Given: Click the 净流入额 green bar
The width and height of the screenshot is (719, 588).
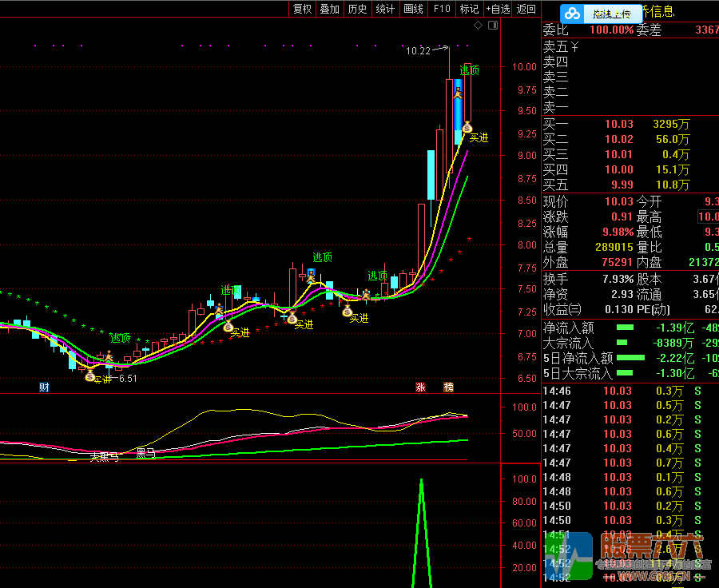Looking at the screenshot, I should point(625,328).
